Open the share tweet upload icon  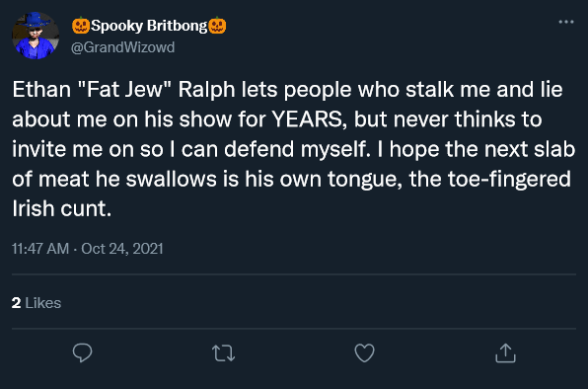(505, 353)
